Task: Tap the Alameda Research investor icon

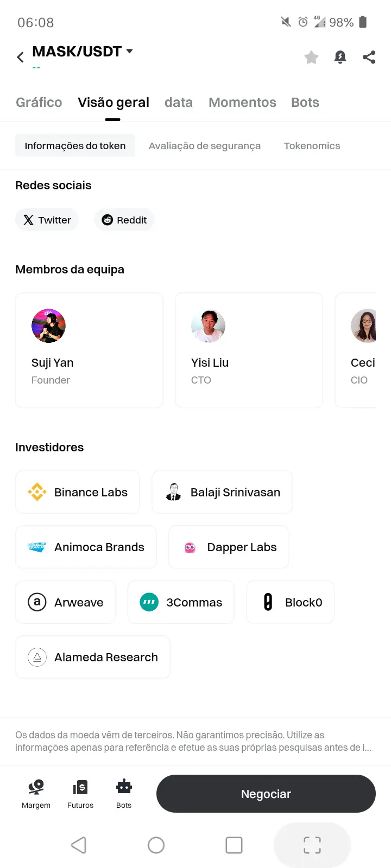Action: pos(37,657)
